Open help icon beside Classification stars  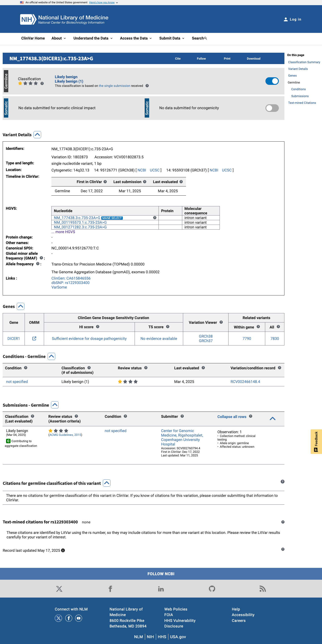tap(42, 84)
